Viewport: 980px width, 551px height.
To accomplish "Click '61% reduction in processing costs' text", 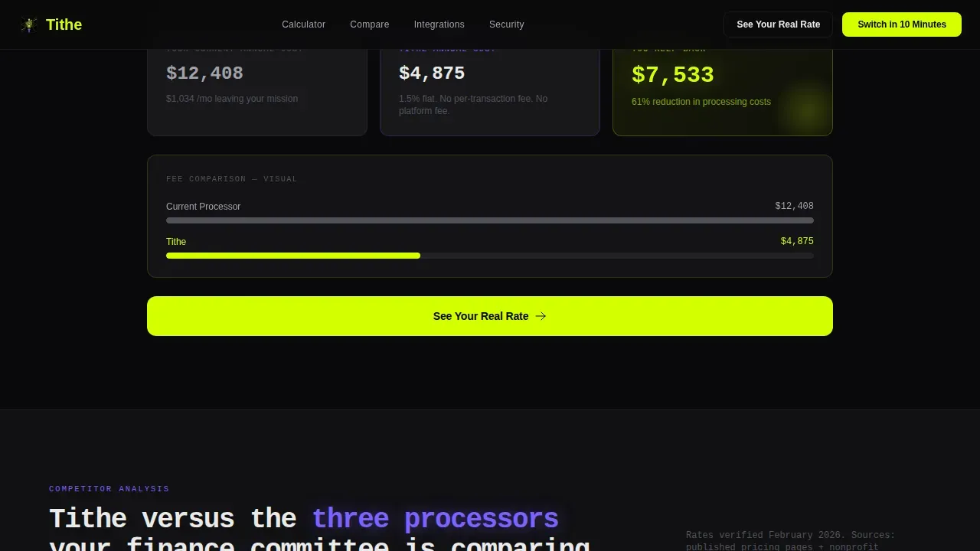I will pos(701,102).
